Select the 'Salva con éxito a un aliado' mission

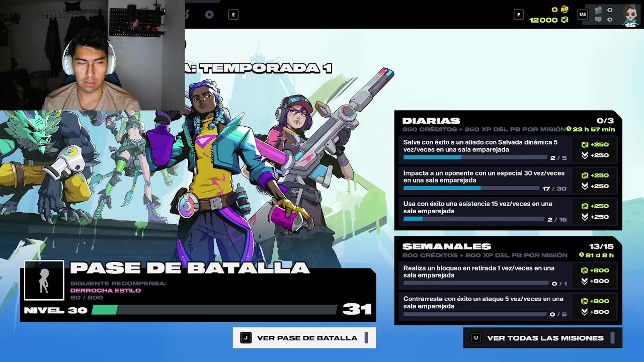pyautogui.click(x=508, y=150)
